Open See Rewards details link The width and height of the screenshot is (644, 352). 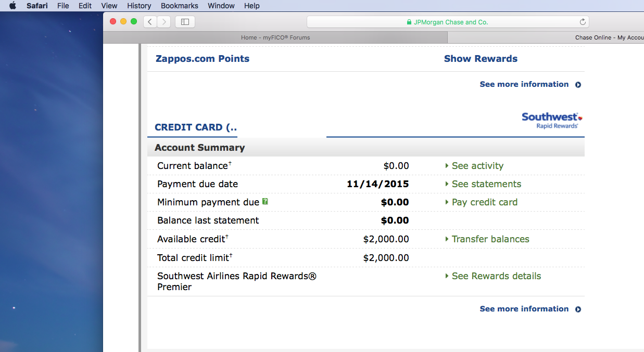496,276
